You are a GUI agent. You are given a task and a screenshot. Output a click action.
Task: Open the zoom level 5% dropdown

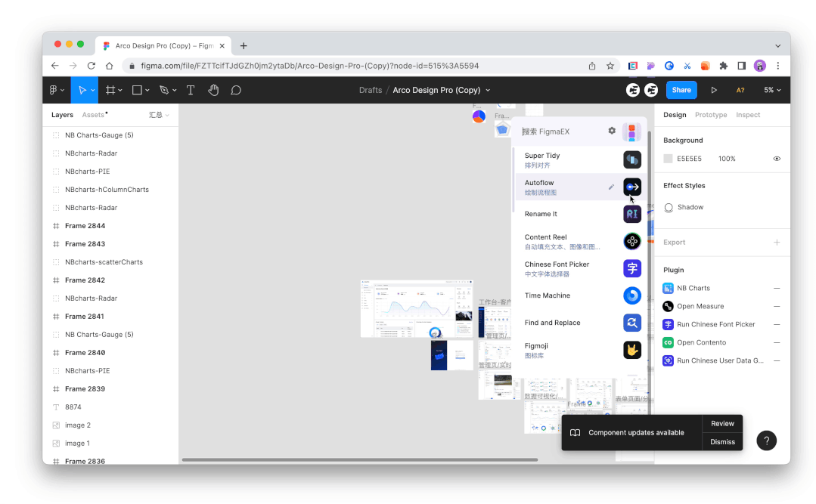point(771,90)
